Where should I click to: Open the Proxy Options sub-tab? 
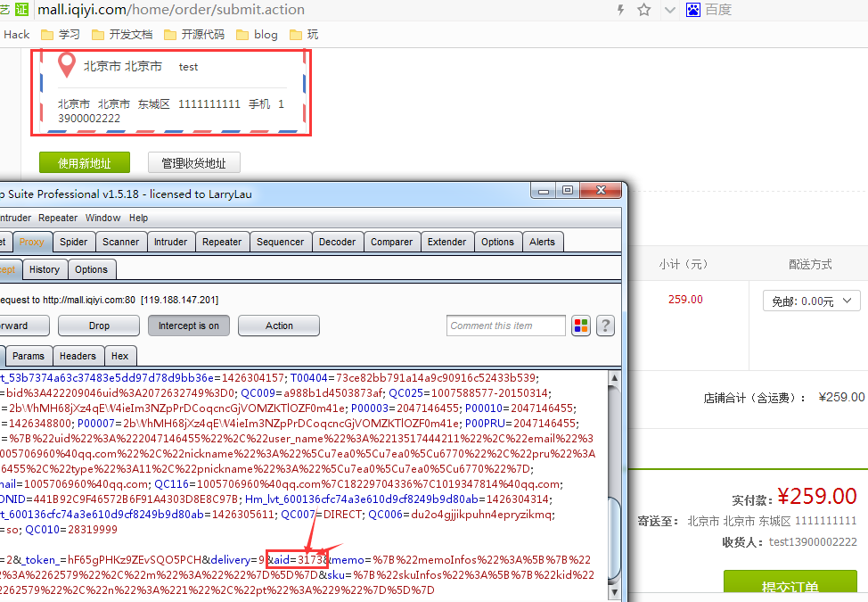pos(91,269)
